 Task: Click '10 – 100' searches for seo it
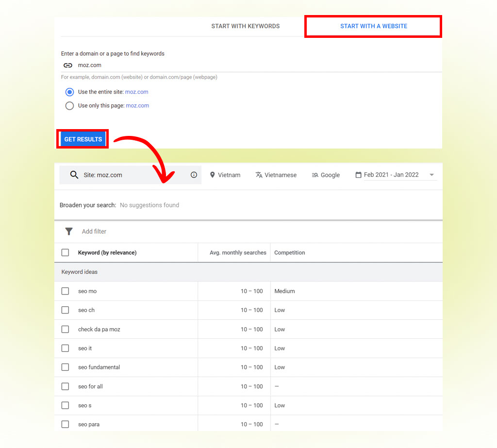252,348
